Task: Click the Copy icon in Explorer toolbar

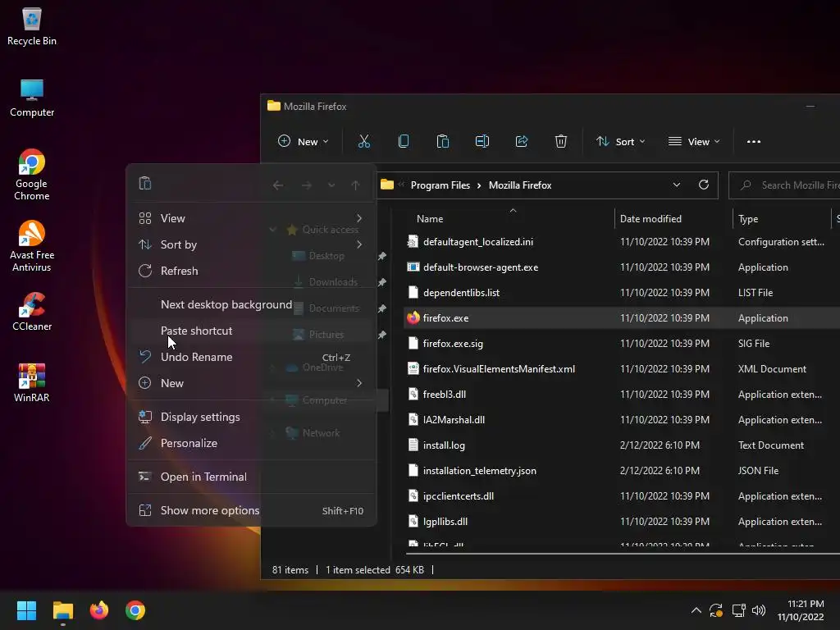Action: point(404,141)
